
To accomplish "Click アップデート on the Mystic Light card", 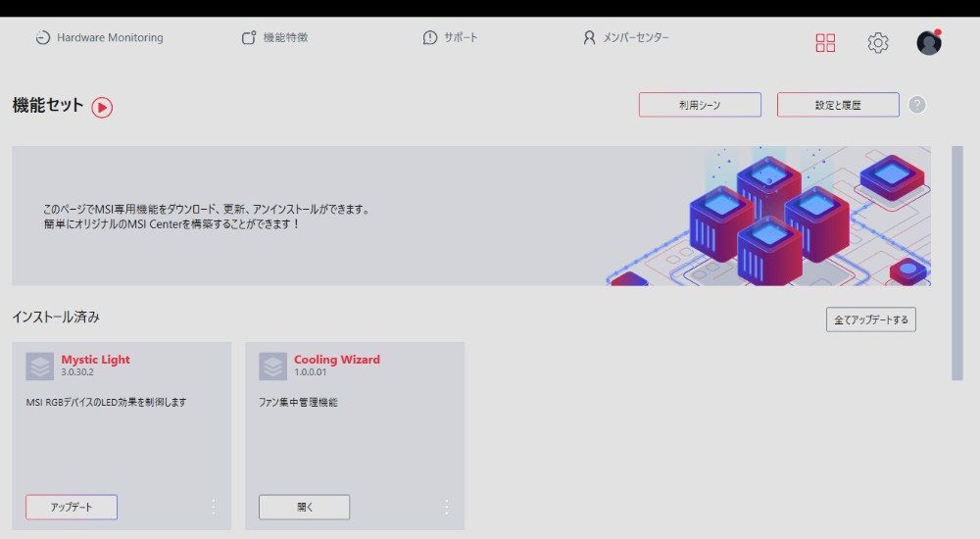I will pos(72,507).
